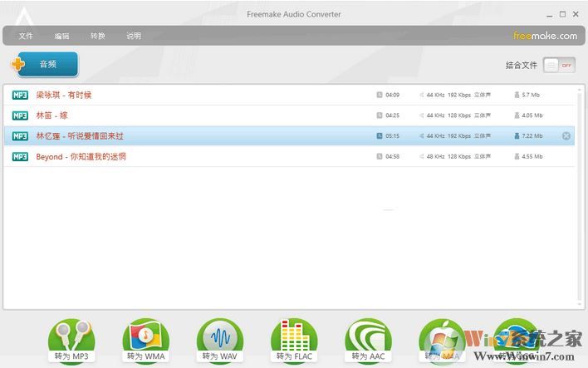Minimize the Freemake Audio Converter window
Screen dimensions: 588x368
click(x=549, y=15)
